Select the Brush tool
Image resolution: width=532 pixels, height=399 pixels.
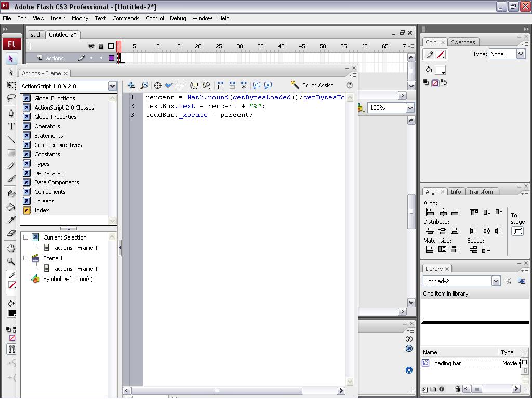click(x=11, y=179)
